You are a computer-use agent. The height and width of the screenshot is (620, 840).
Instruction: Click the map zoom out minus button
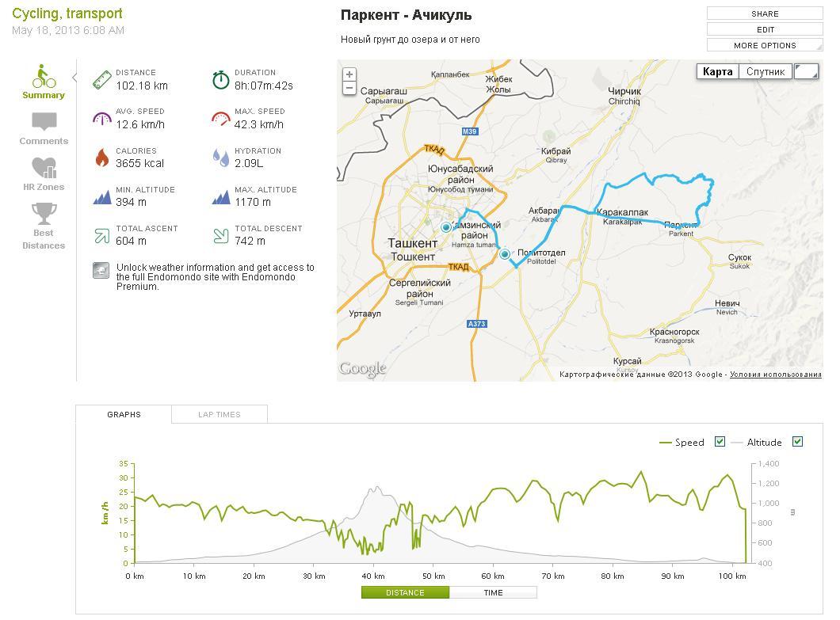349,88
